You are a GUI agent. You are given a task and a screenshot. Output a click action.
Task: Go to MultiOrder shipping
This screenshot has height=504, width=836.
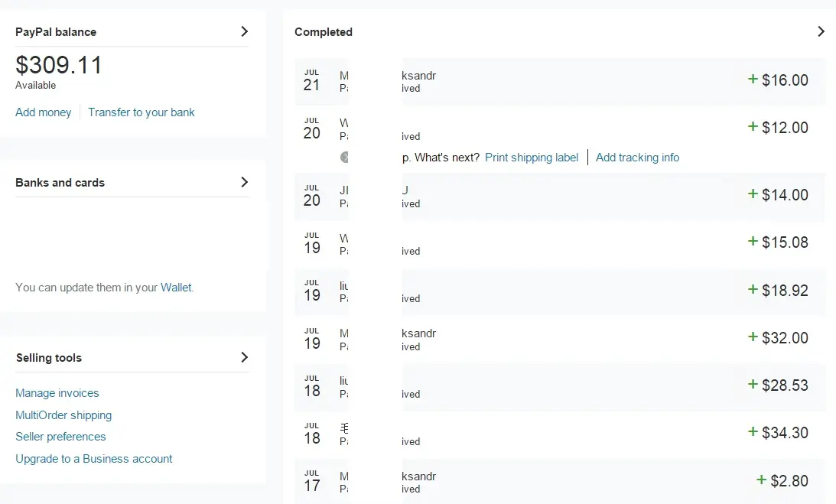[63, 415]
